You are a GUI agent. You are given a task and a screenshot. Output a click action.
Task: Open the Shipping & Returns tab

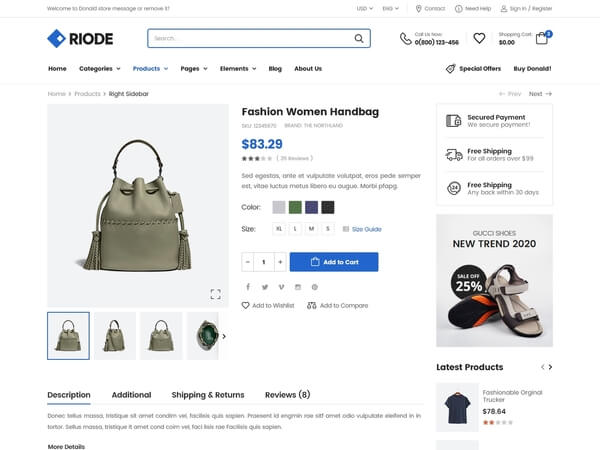click(x=208, y=395)
